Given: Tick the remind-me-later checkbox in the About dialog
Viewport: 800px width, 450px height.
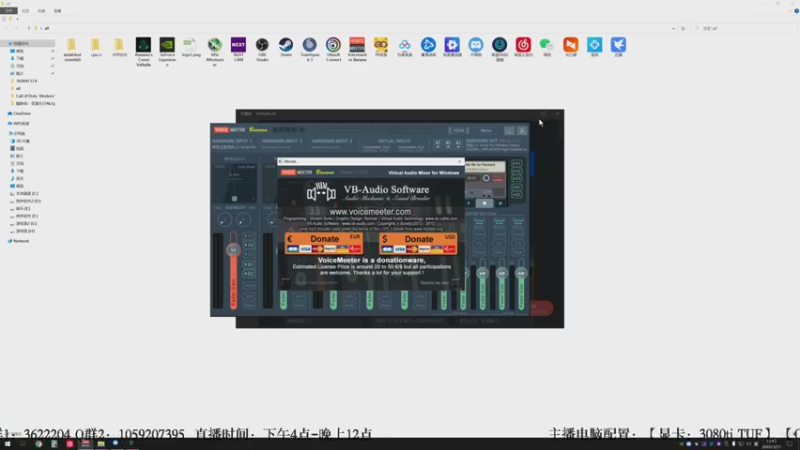Looking at the screenshot, I should (455, 282).
